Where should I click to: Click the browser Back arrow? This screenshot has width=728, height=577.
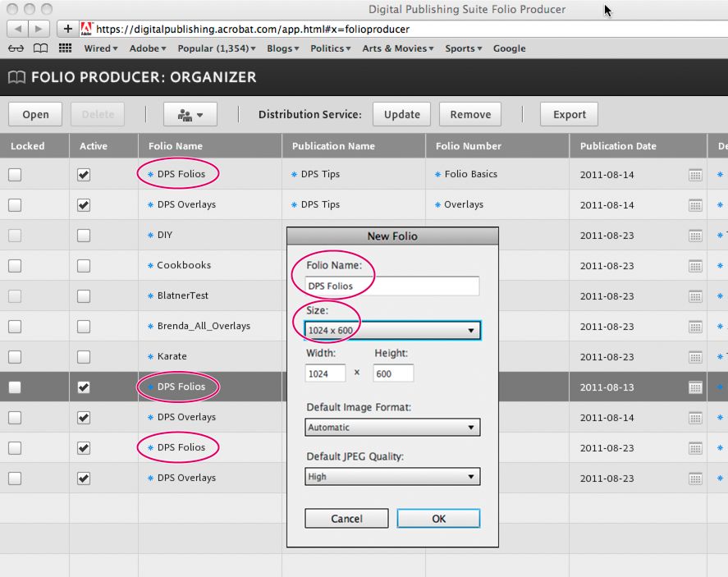(x=17, y=29)
